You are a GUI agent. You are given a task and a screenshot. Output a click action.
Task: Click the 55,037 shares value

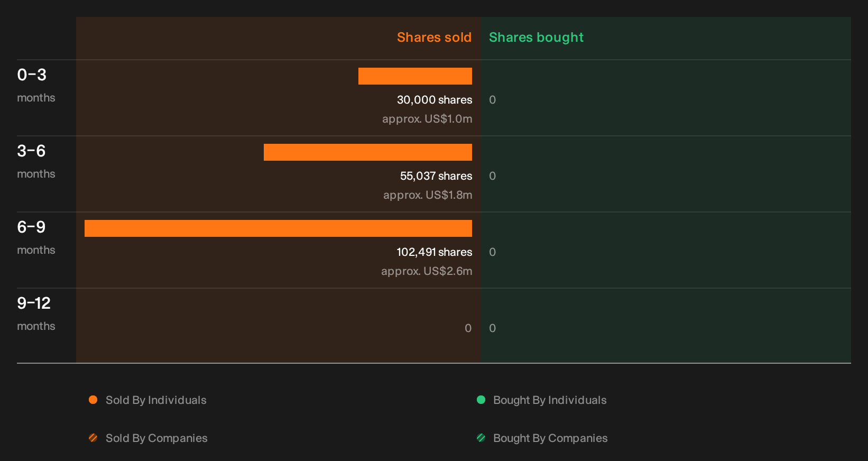(x=436, y=176)
